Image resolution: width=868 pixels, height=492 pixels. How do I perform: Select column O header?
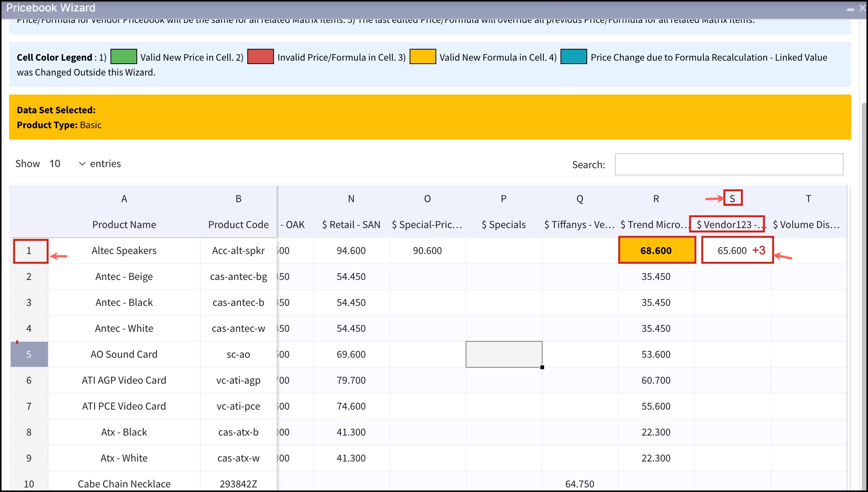428,199
